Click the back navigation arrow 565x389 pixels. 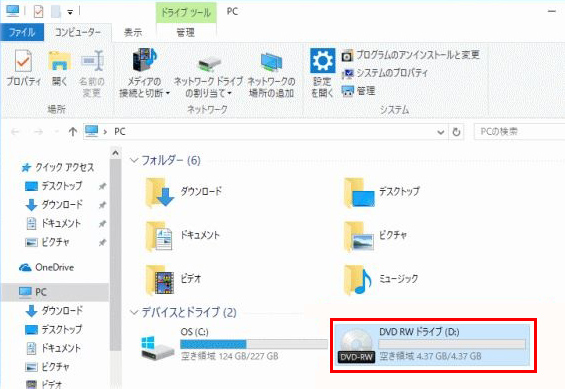[x=15, y=132]
